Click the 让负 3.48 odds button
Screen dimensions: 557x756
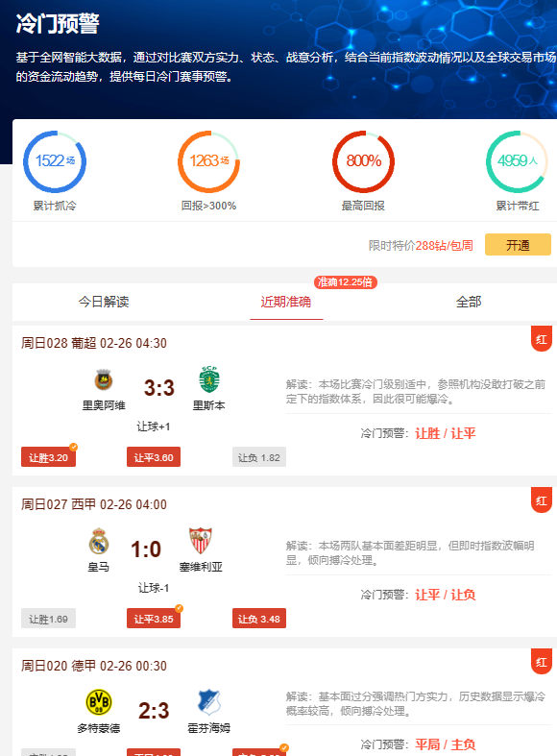pos(259,619)
